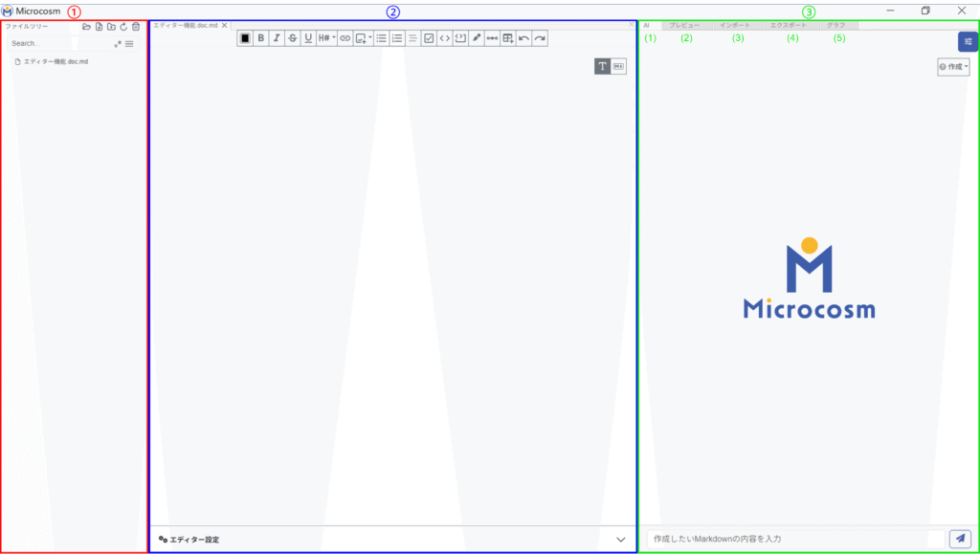The width and height of the screenshot is (980, 554).
Task: Switch to the プレビュー tab
Action: [684, 25]
